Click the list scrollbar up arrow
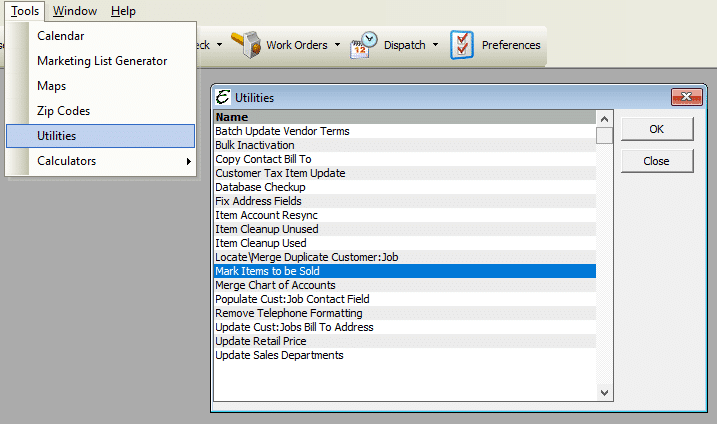717x424 pixels. tap(605, 119)
